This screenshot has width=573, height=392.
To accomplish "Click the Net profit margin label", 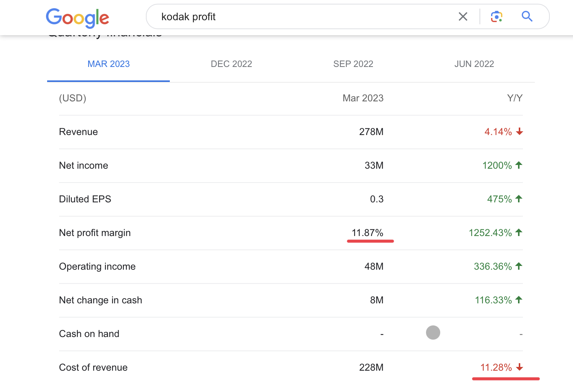I will tap(95, 233).
